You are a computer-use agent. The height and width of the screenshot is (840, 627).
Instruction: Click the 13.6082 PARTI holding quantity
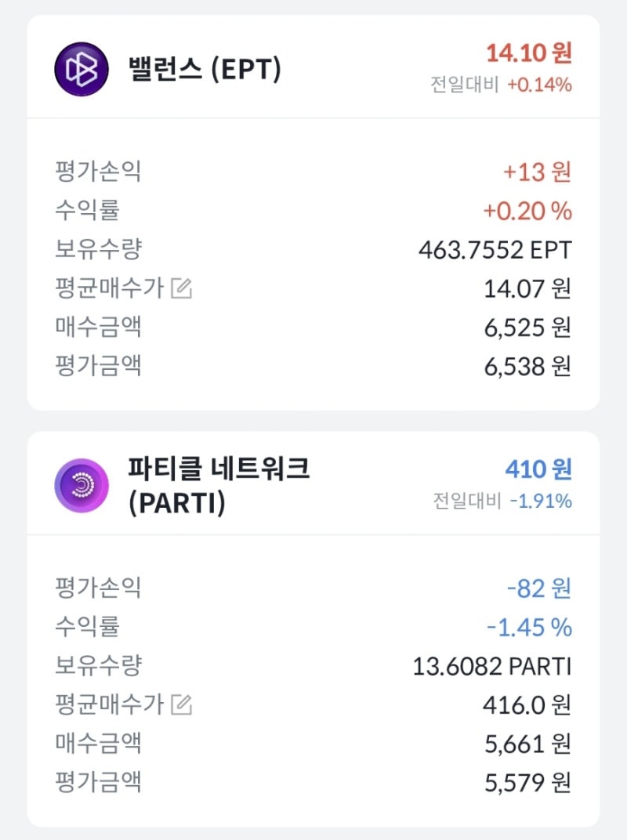(x=491, y=667)
